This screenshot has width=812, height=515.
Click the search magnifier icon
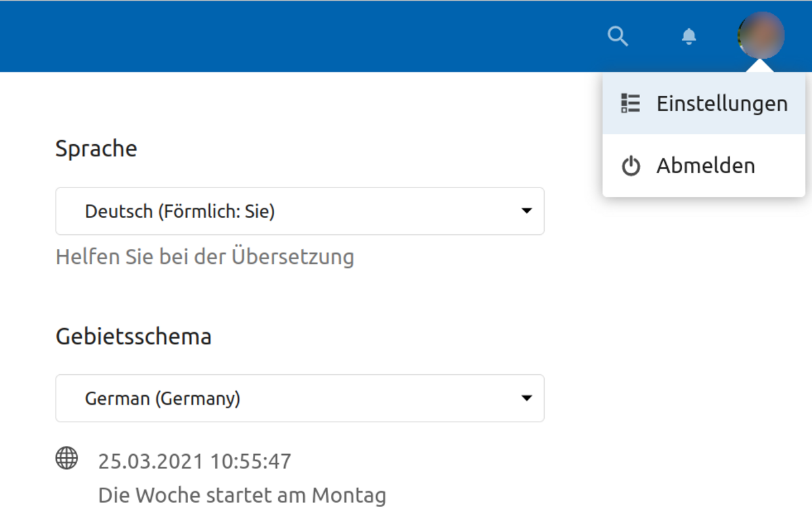click(x=618, y=36)
